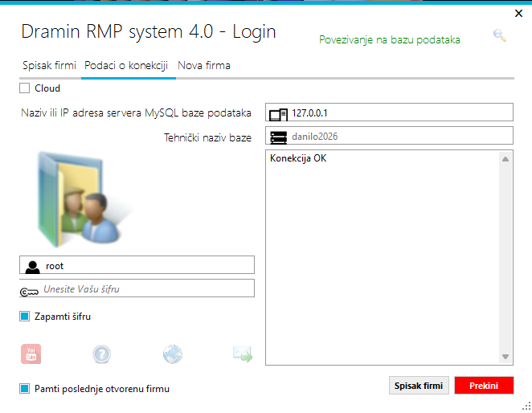The image size is (532, 413).
Task: Click the red Prekini button
Action: click(484, 386)
